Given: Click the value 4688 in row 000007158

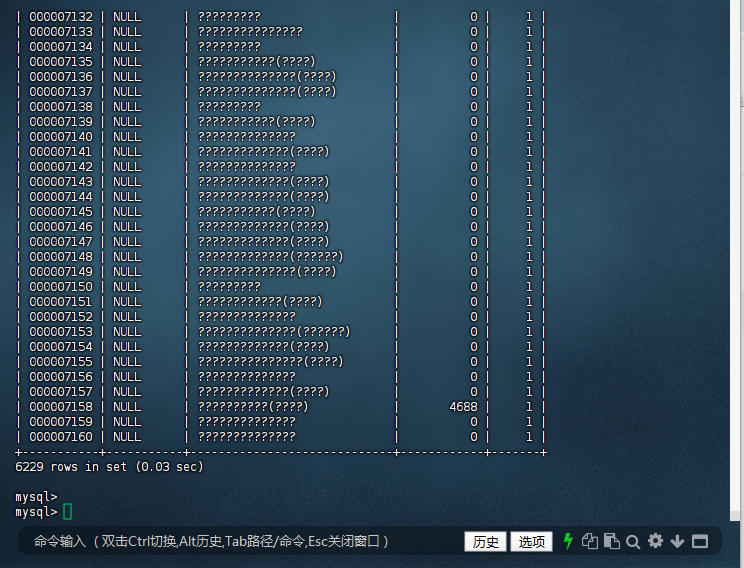Looking at the screenshot, I should 463,407.
